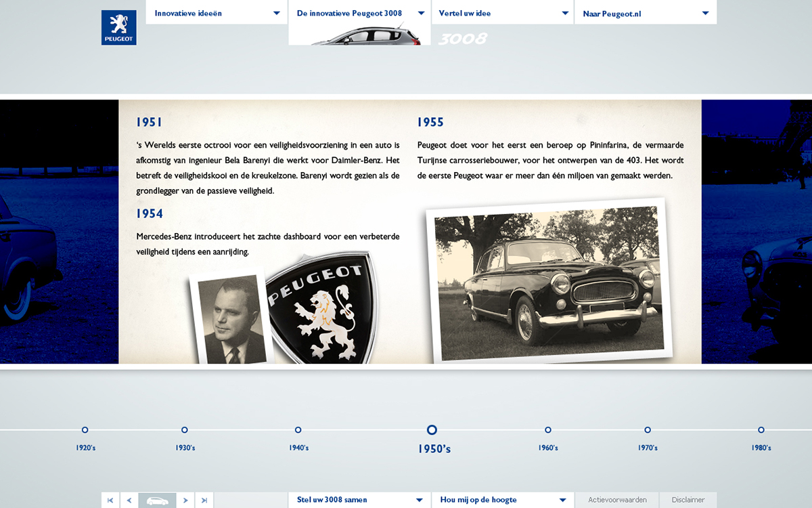Screen dimensions: 812x508
Task: Click the 1920's decade label
Action: point(86,448)
